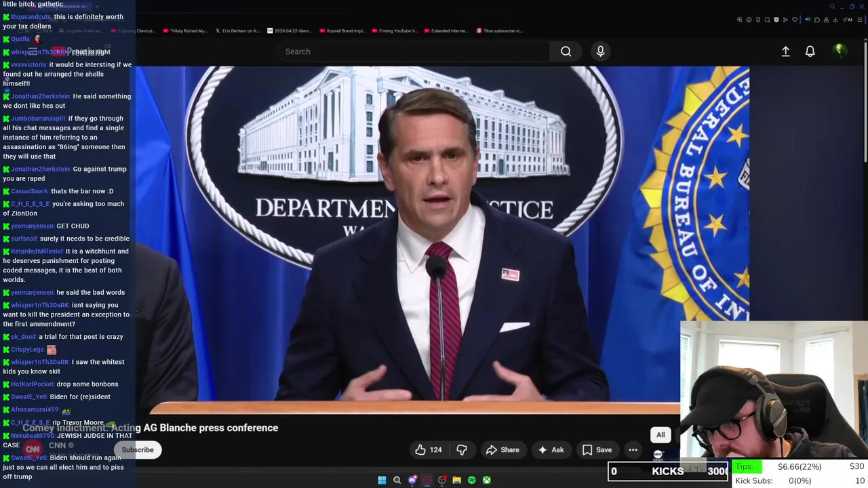The height and width of the screenshot is (488, 868).
Task: Switch to the Filming YouTube V tab
Action: pyautogui.click(x=394, y=30)
